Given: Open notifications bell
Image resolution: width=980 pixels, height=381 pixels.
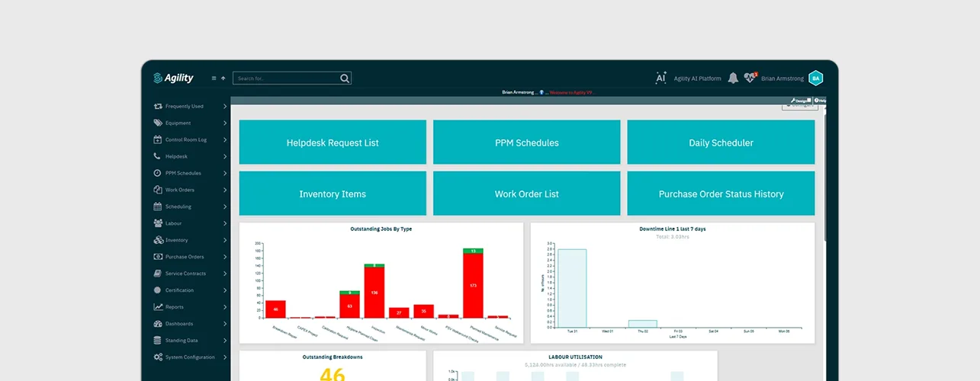Looking at the screenshot, I should tap(733, 78).
